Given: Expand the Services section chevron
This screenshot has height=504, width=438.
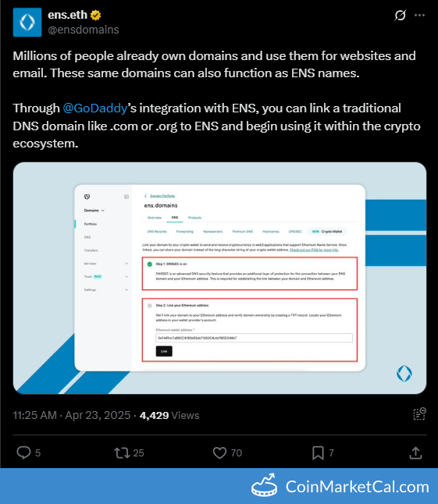Looking at the screenshot, I should [126, 264].
